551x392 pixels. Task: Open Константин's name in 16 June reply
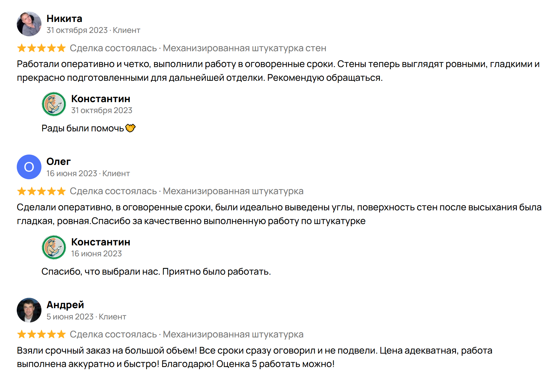point(101,242)
